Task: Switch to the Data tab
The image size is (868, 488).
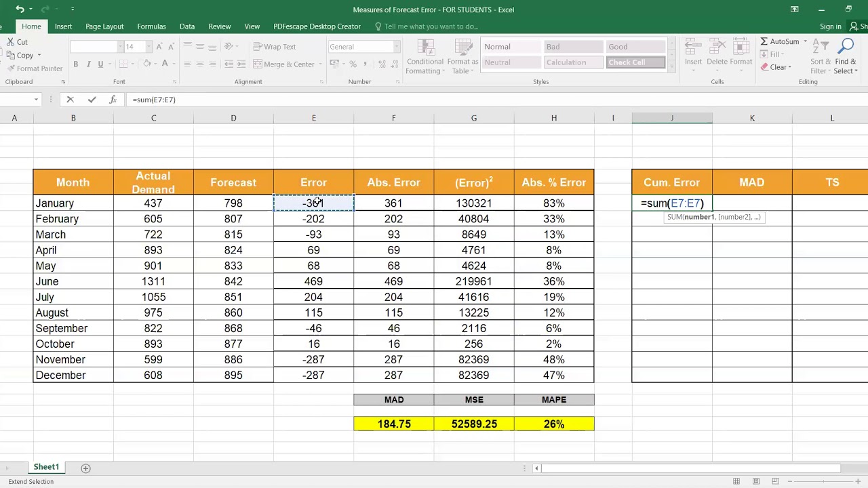Action: tap(187, 26)
